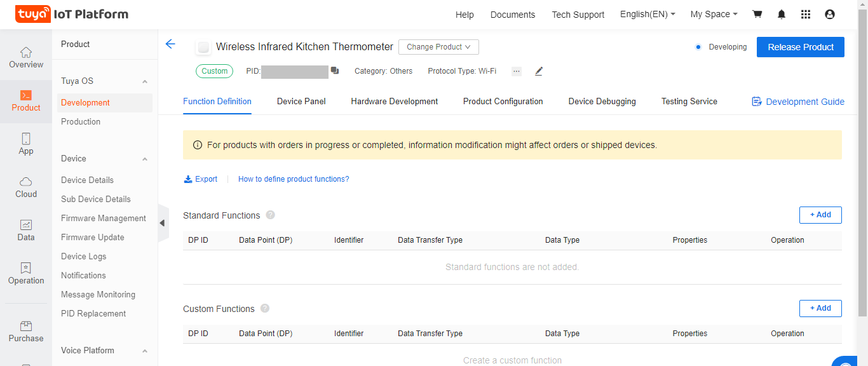Open the apps grid icon
Screen dimensions: 868x366
[806, 14]
